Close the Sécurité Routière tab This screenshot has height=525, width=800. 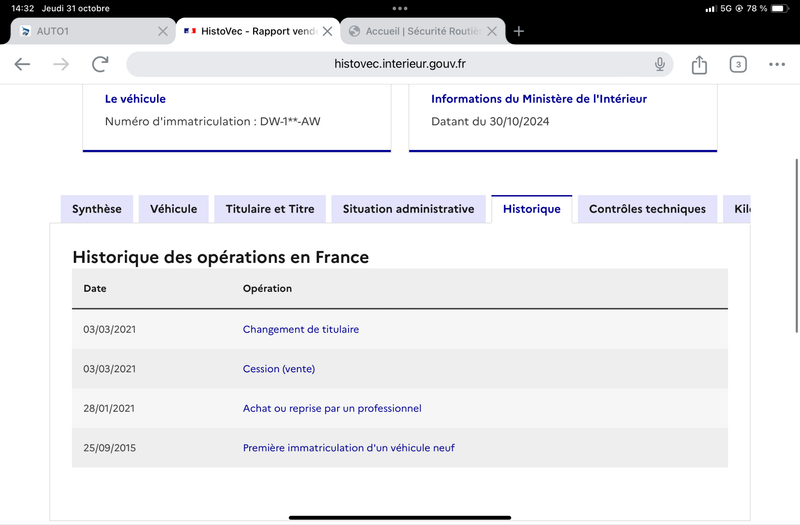[492, 31]
